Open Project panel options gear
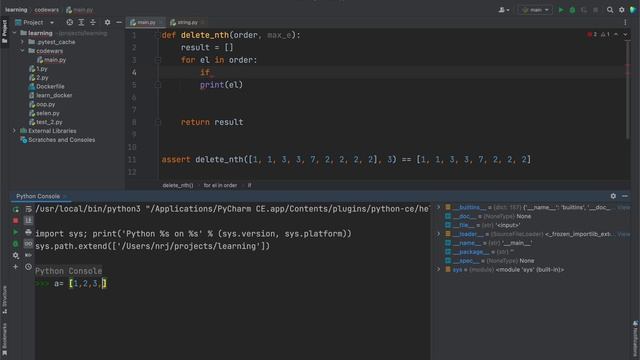The height and width of the screenshot is (360, 640). coord(107,22)
